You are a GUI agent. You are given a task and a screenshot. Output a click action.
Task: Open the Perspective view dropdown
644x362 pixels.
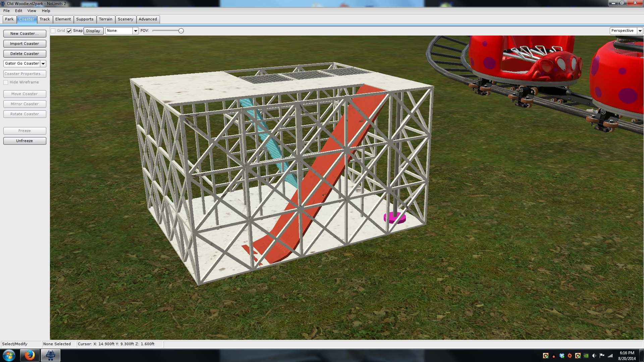[640, 31]
